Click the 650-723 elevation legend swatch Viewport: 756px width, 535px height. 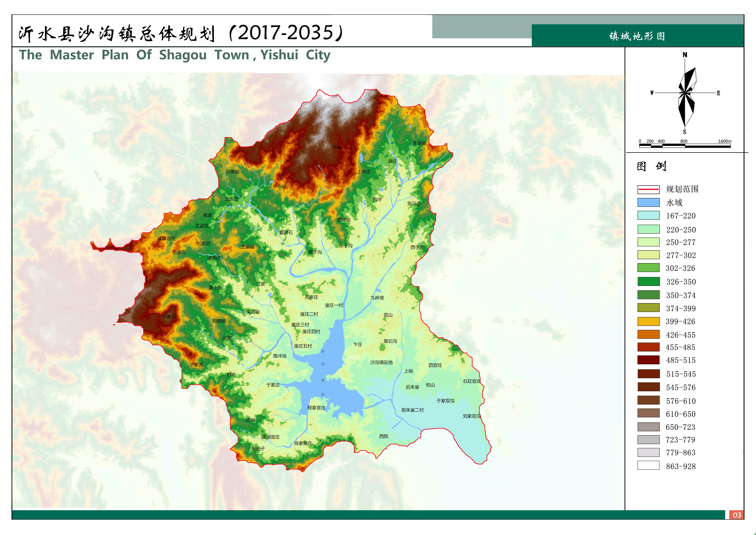[x=649, y=427]
